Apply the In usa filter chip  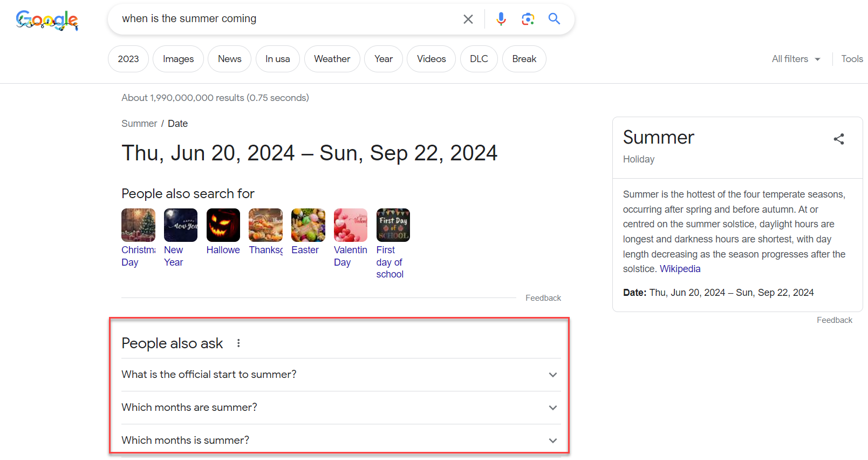pos(277,59)
